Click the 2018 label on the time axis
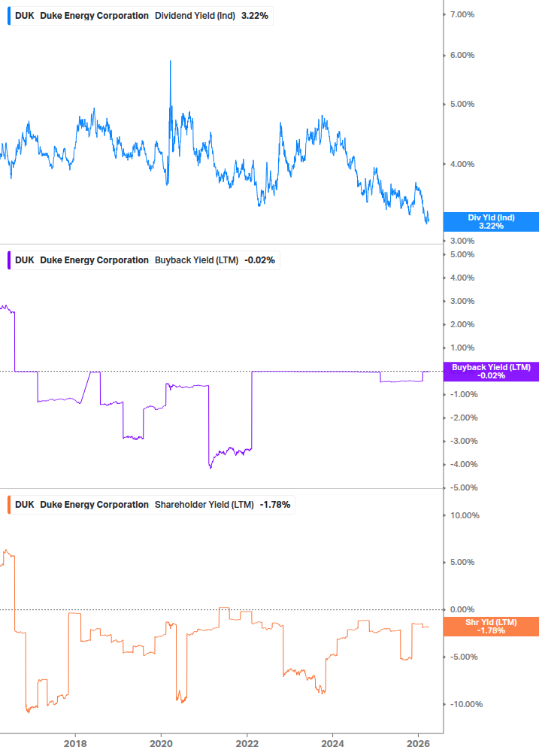539x756 pixels. coord(76,743)
